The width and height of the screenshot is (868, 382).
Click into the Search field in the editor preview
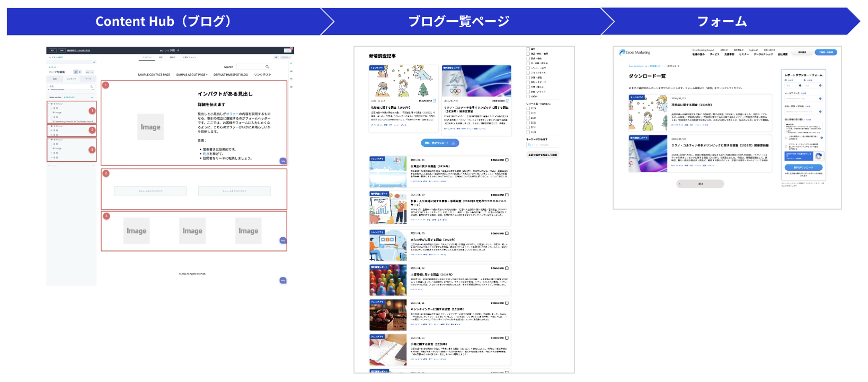[x=253, y=67]
